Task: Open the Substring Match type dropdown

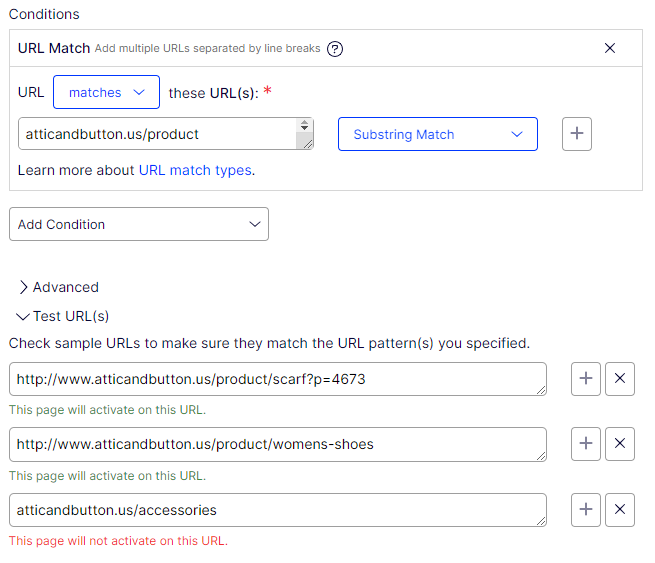Action: (437, 134)
